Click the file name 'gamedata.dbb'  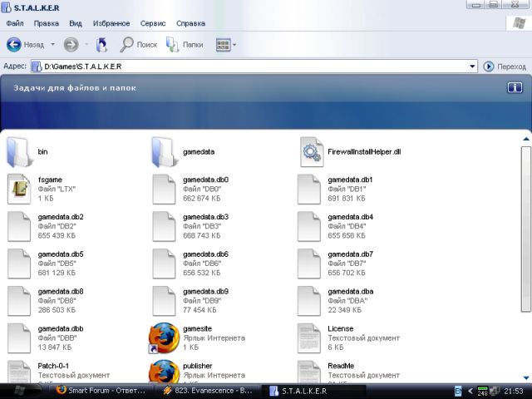tap(61, 329)
